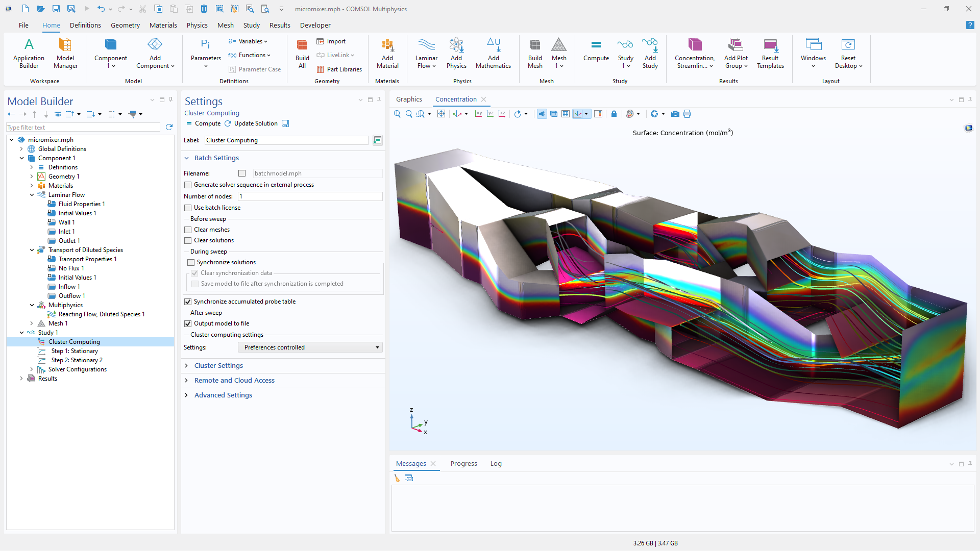Expand Remote and Cloud Access section
Viewport: 980px width, 551px height.
[x=234, y=381]
